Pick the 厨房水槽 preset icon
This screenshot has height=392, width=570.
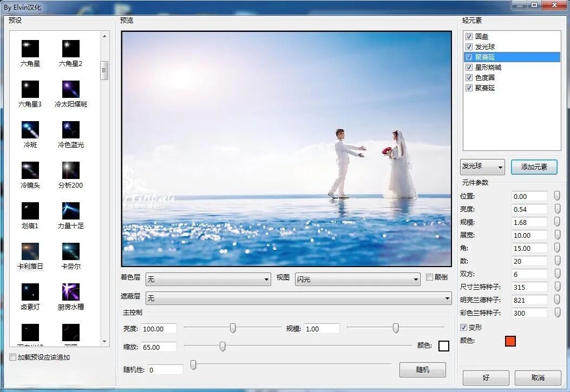pyautogui.click(x=70, y=292)
